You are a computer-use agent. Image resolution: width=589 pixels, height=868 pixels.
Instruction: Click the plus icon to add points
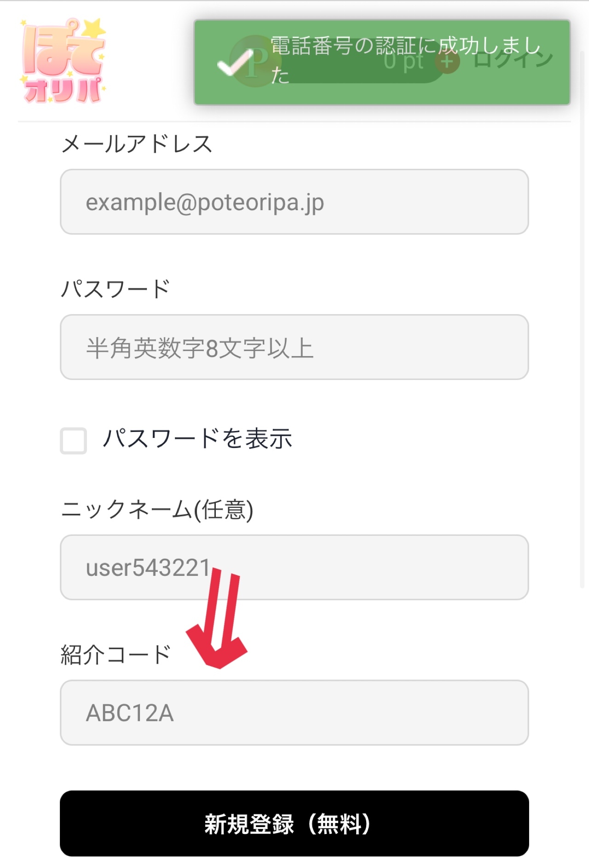click(x=447, y=62)
